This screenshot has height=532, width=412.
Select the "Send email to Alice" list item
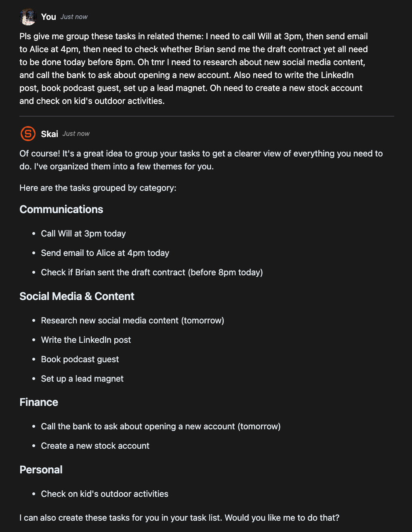(x=105, y=253)
